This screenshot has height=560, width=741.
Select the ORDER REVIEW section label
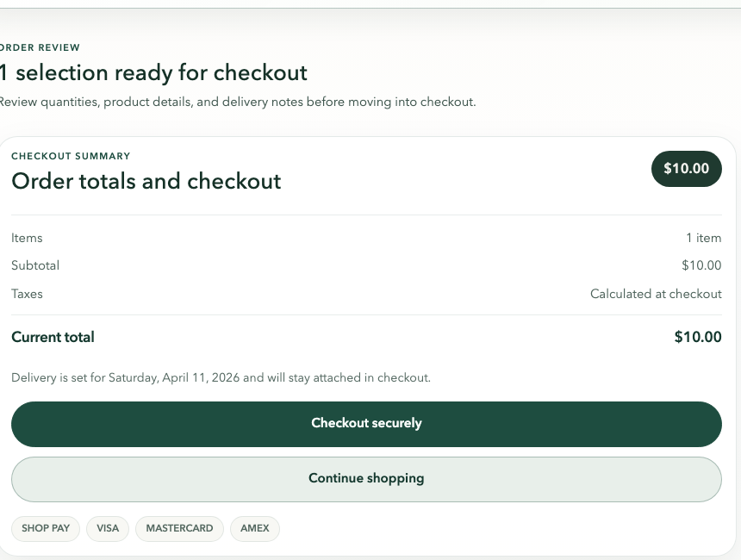click(x=40, y=47)
